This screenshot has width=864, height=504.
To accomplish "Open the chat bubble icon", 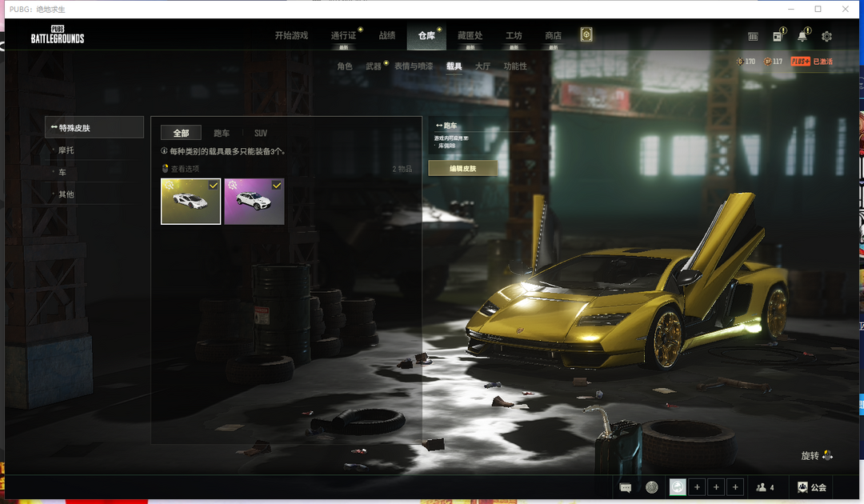I will tap(626, 487).
